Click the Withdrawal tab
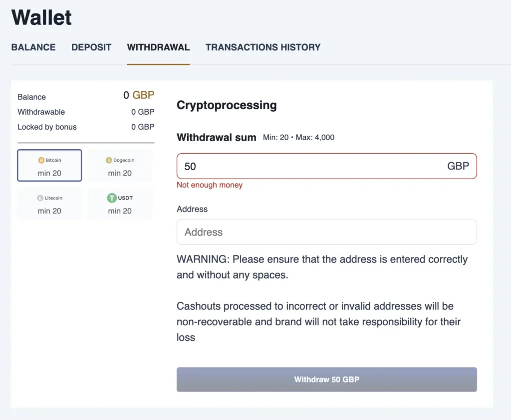The width and height of the screenshot is (511, 420). pos(158,47)
